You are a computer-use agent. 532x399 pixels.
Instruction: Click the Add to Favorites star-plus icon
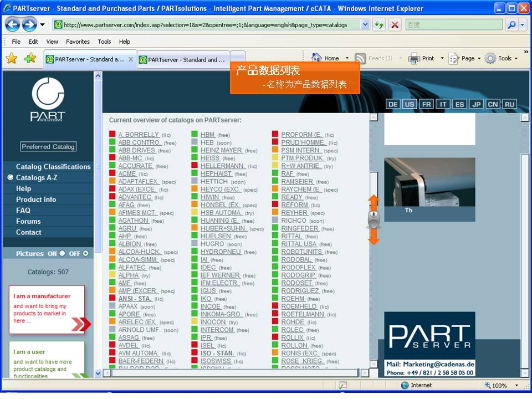tap(30, 58)
